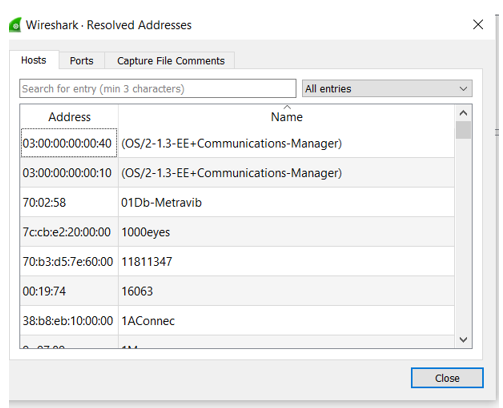This screenshot has width=503, height=408.
Task: Expand the All entries dropdown
Action: pyautogui.click(x=387, y=89)
